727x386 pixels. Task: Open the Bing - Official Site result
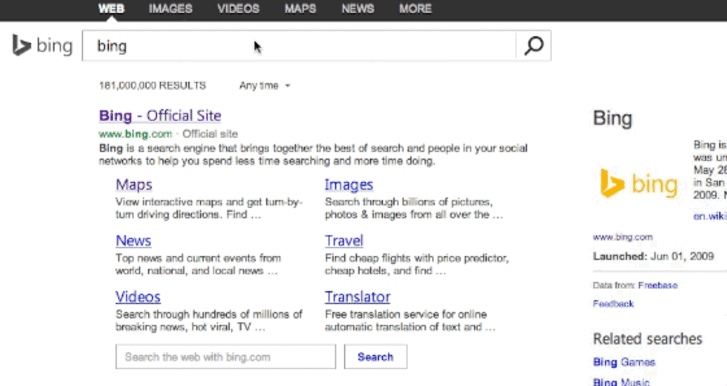160,115
